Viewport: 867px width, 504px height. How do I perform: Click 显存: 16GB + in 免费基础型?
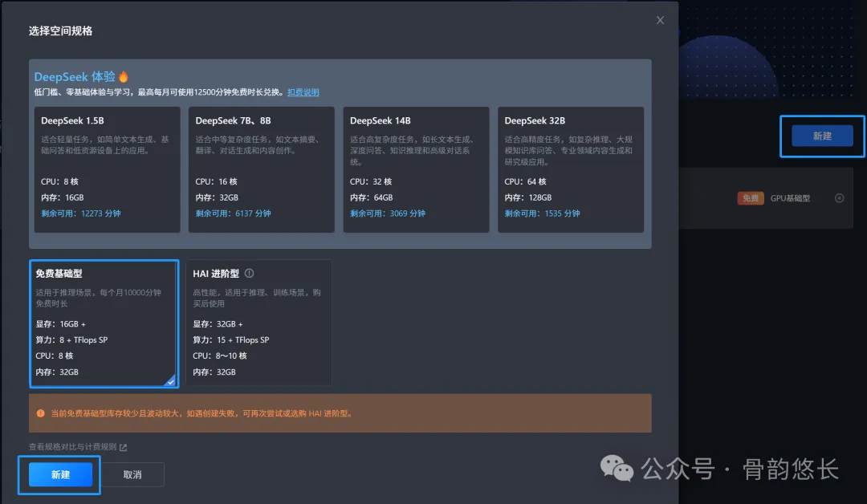61,324
